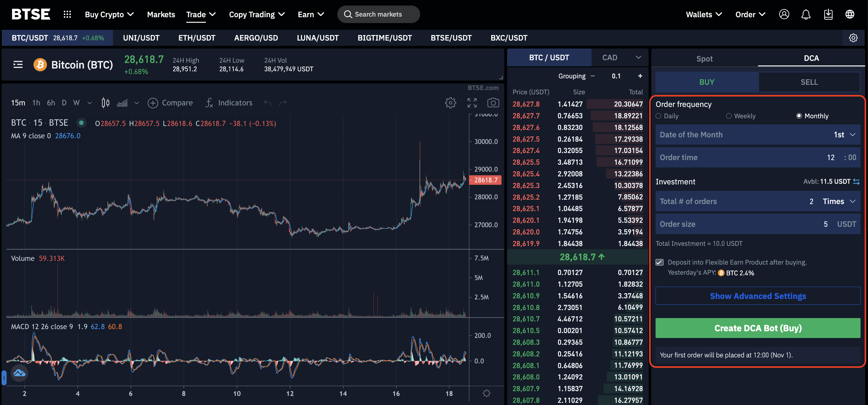The image size is (868, 405).
Task: Open Times unit dropdown for orders
Action: pyautogui.click(x=839, y=201)
